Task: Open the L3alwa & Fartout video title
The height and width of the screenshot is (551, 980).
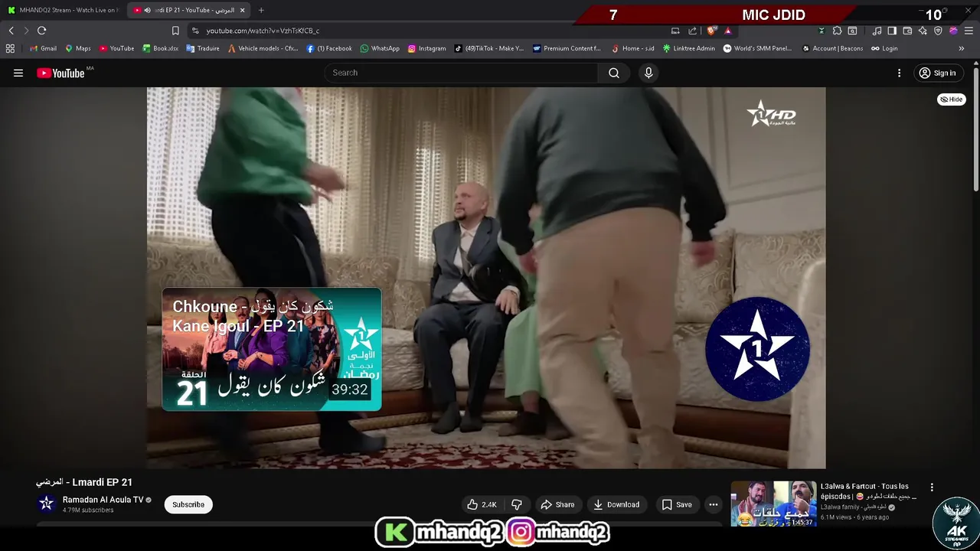Action: coord(867,491)
